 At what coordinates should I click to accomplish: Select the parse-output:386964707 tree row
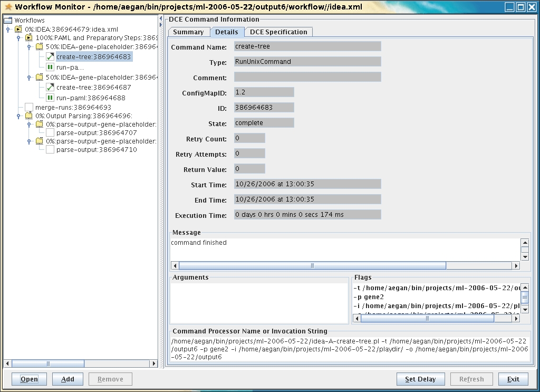(97, 132)
